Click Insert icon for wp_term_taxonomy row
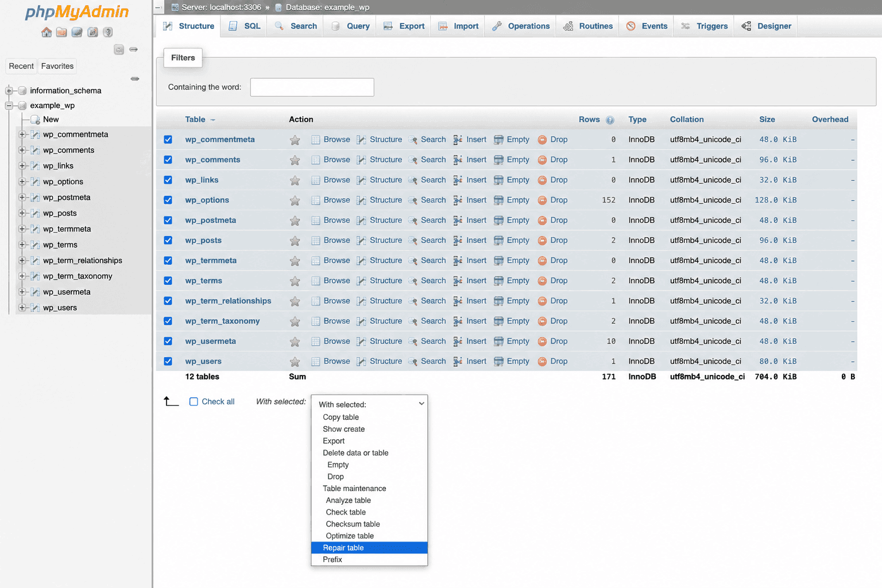882x588 pixels. click(x=458, y=321)
